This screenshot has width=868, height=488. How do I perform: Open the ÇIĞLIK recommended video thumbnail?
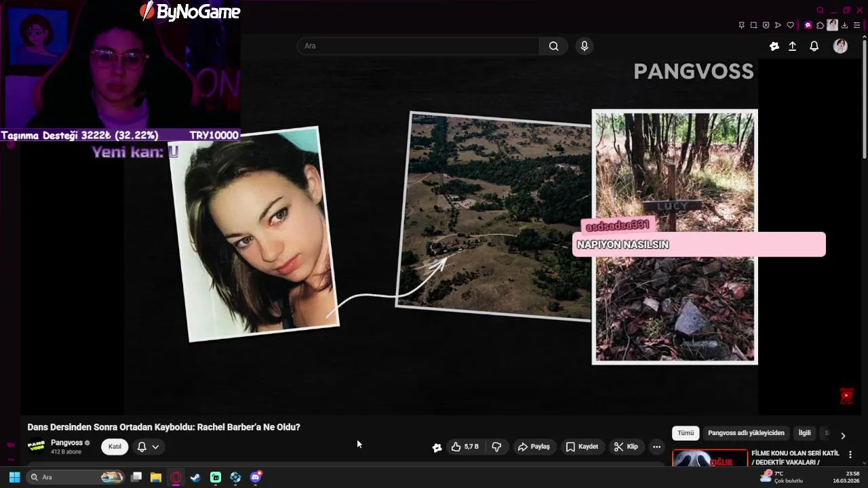pos(710,458)
